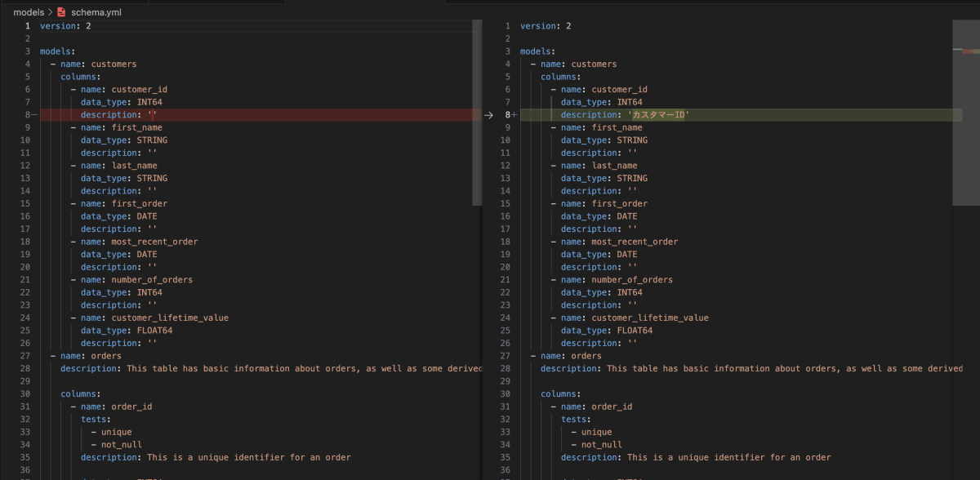Image resolution: width=980 pixels, height=480 pixels.
Task: Click 'data_type: INT64' on right pane line 7
Action: coord(602,102)
